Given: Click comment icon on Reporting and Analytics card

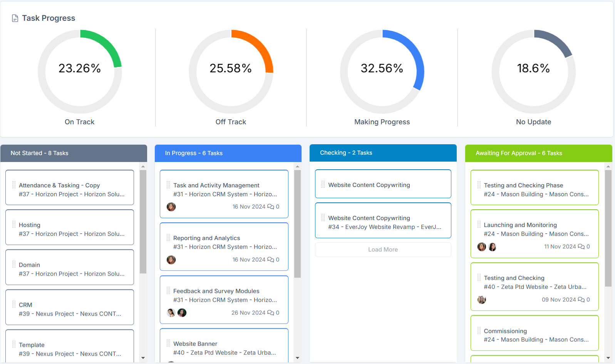Looking at the screenshot, I should coord(271,260).
